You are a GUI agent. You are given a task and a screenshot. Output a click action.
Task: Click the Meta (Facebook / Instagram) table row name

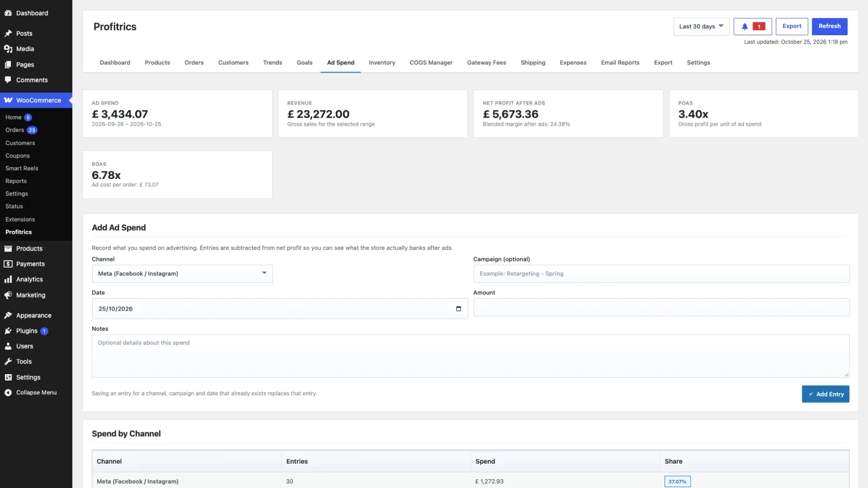point(138,481)
